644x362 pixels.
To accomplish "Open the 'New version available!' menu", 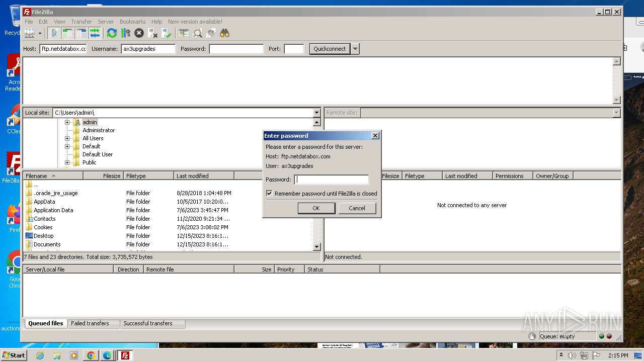I will point(195,22).
